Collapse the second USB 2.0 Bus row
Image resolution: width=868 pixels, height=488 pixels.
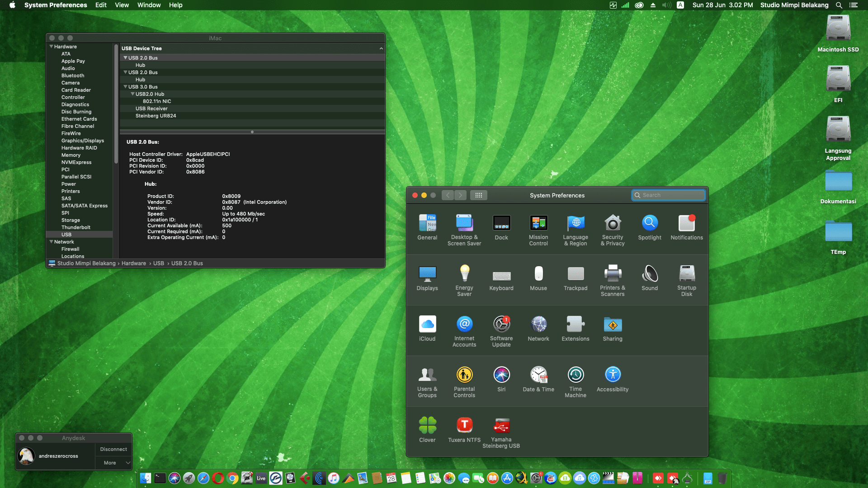[x=125, y=72]
